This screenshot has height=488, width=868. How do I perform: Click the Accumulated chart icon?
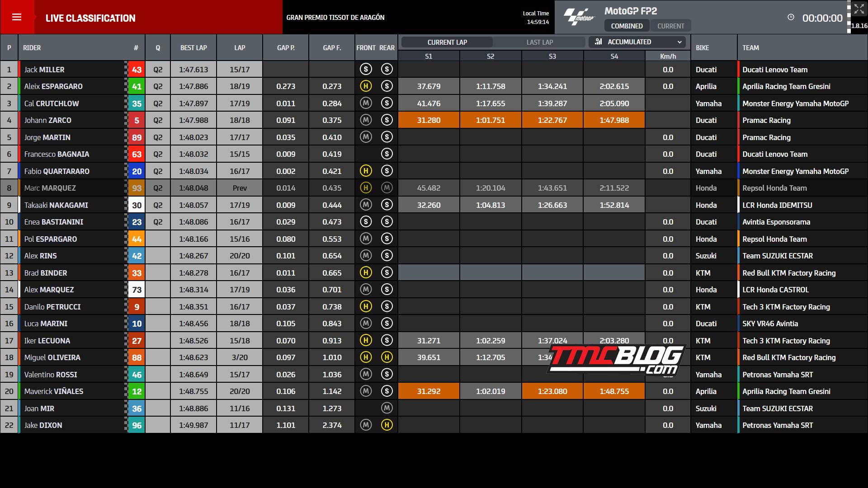[x=599, y=42]
